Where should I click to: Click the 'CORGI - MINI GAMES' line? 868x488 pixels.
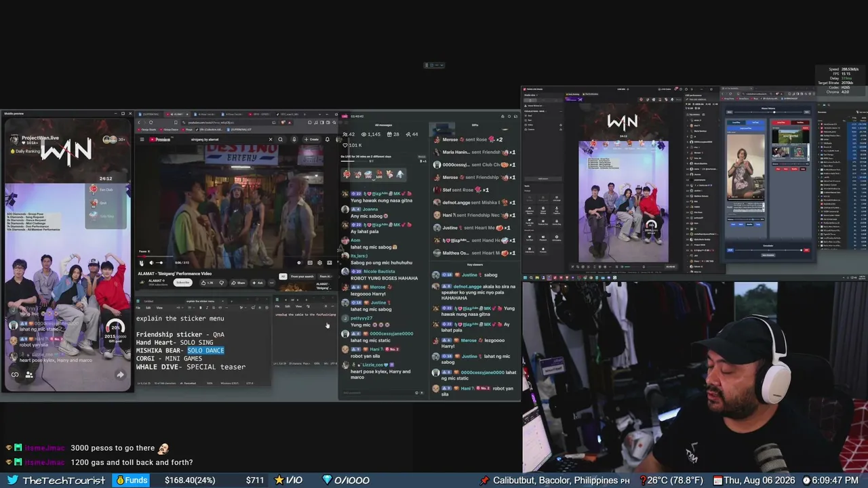(x=169, y=359)
